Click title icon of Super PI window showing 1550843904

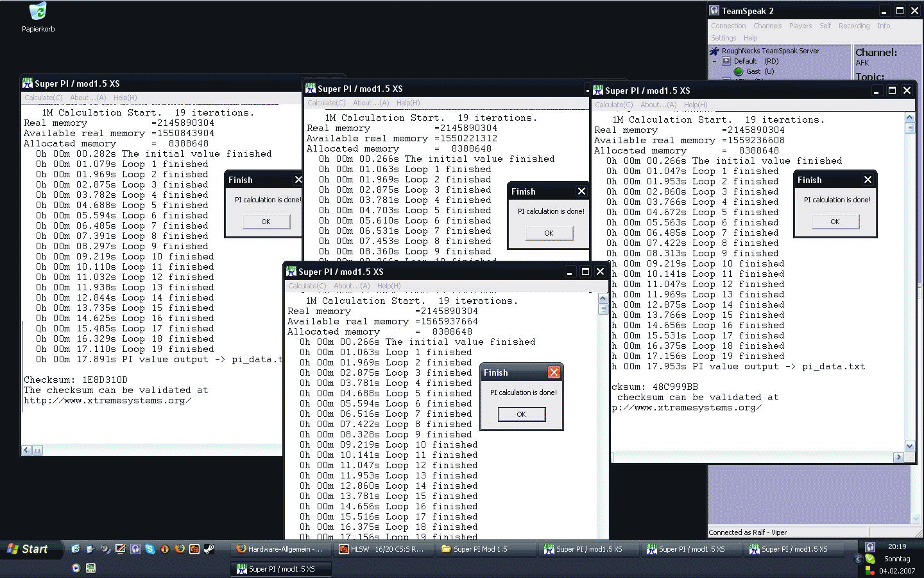[x=27, y=83]
